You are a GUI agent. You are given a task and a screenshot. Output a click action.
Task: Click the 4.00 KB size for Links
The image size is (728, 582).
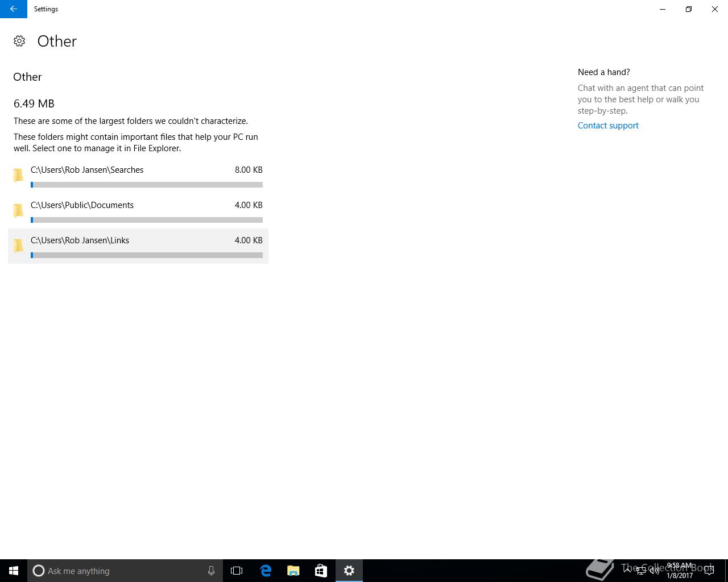pos(249,240)
